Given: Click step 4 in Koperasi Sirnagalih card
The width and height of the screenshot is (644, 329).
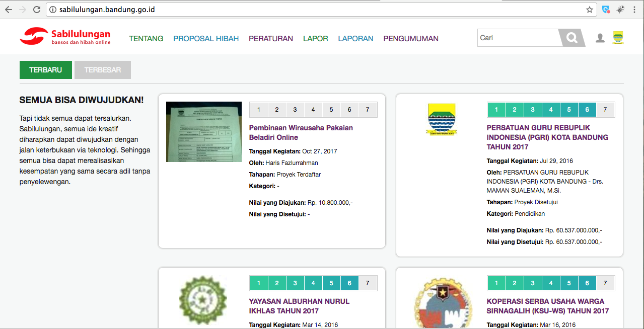Looking at the screenshot, I should click(x=551, y=283).
